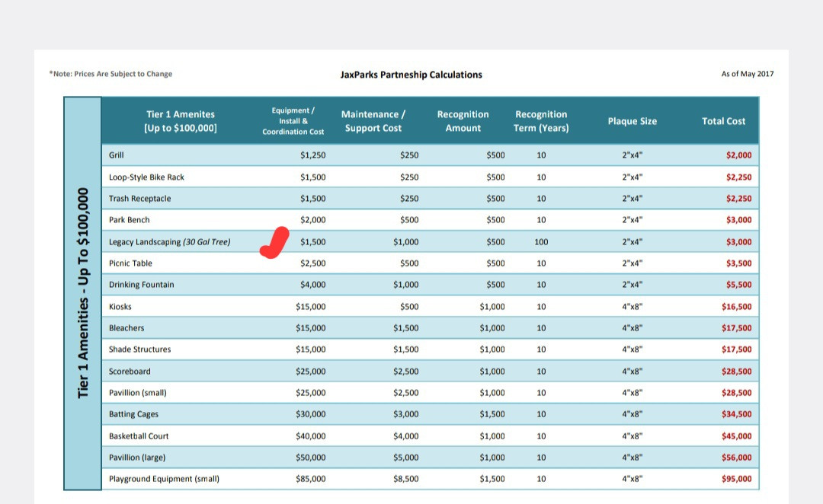
Task: Select the vertical Tier 1 Amenities sidebar label
Action: tap(83, 293)
